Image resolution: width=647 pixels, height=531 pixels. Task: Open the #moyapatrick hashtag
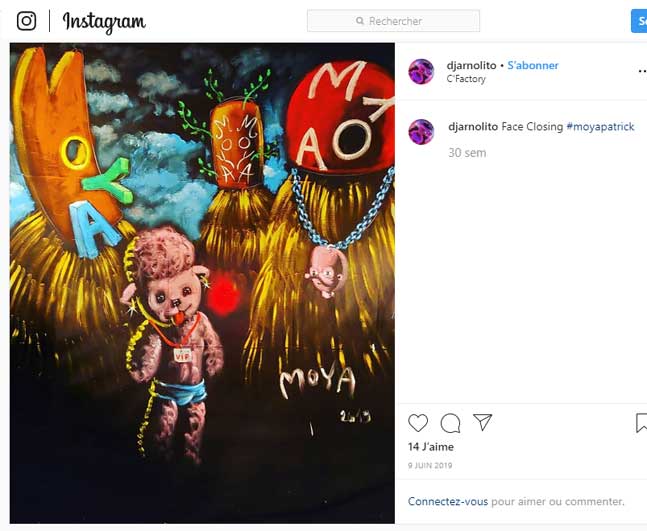600,127
